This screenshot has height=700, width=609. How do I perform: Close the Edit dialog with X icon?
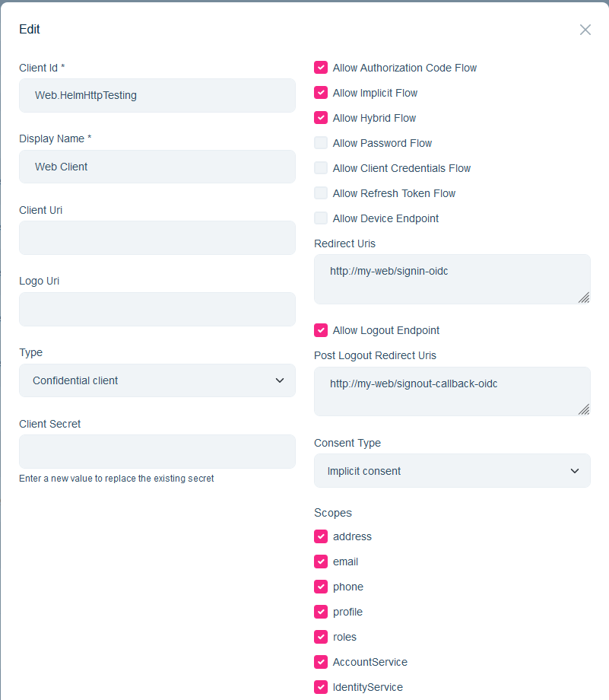585,30
